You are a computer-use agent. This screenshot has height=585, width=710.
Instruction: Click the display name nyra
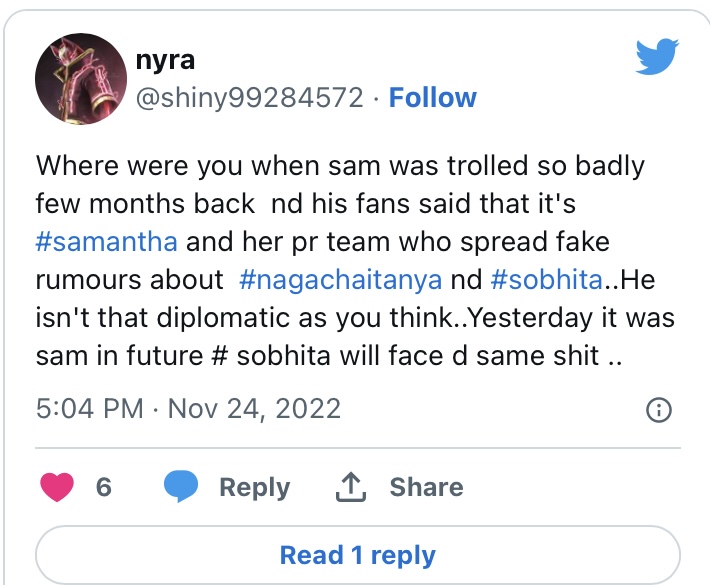[165, 60]
